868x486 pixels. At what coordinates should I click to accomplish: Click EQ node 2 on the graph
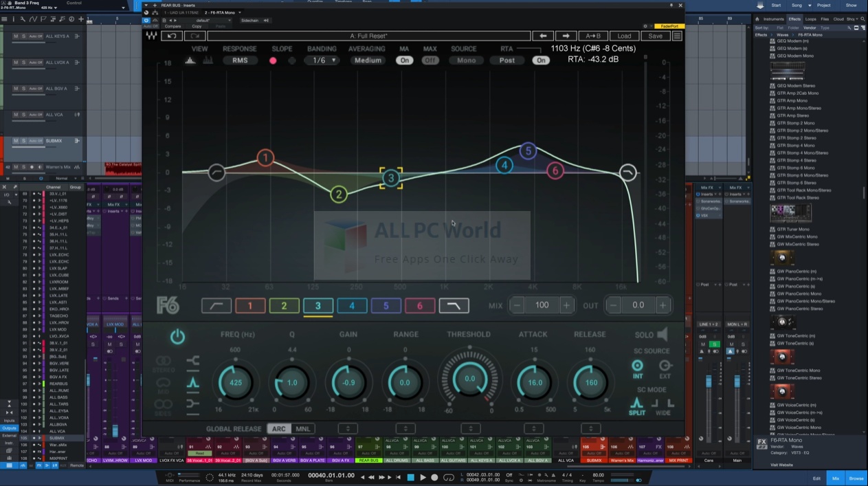tap(338, 195)
